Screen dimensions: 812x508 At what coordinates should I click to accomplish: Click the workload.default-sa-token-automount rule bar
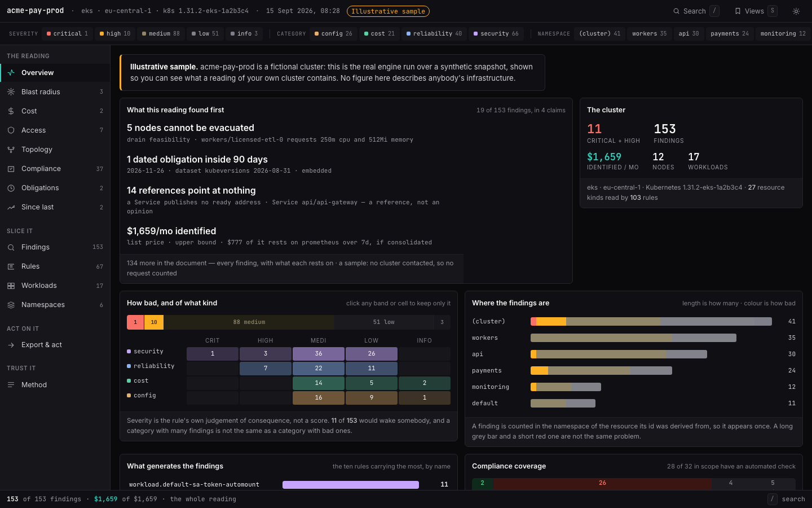[351, 485]
